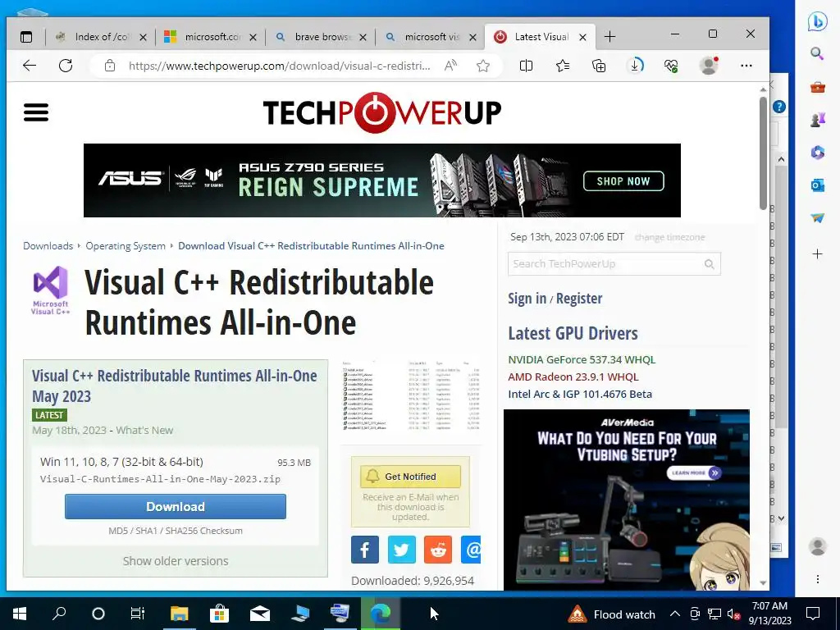Go back to previous page
This screenshot has width=840, height=630.
(x=30, y=66)
